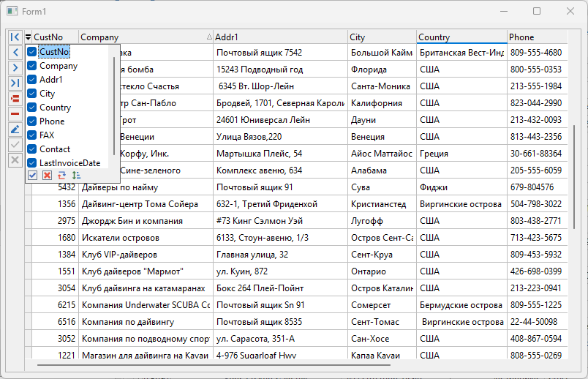
Task: Click the insert record icon
Action: point(15,99)
